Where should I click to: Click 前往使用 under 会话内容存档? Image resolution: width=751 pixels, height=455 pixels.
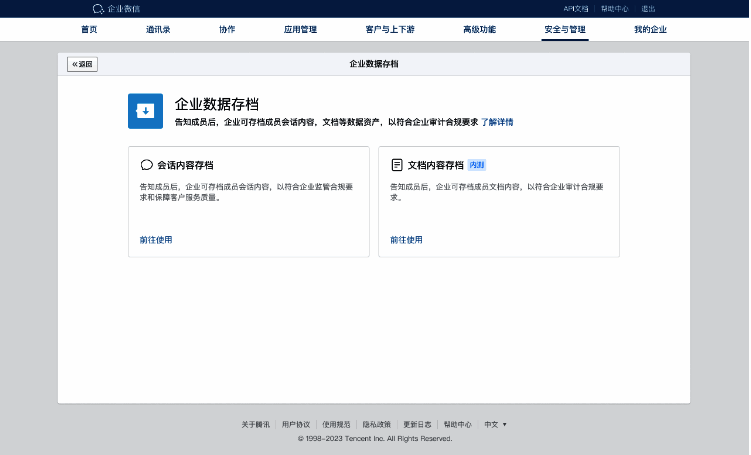click(156, 239)
